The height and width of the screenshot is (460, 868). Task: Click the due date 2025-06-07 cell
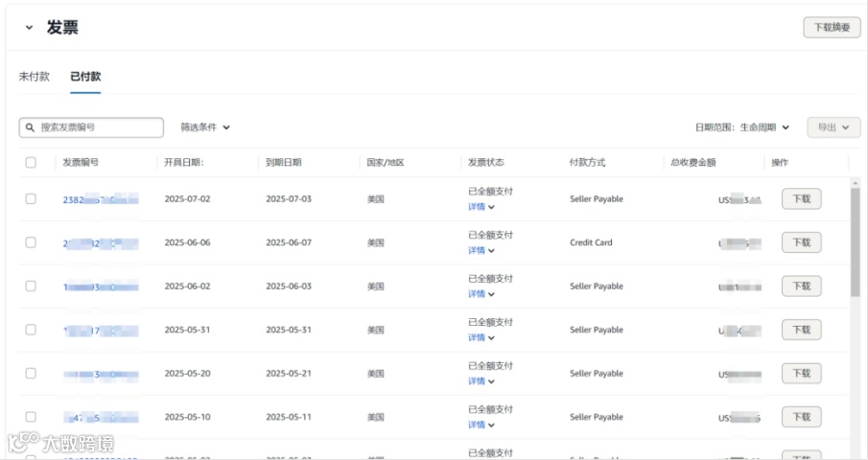coord(289,242)
